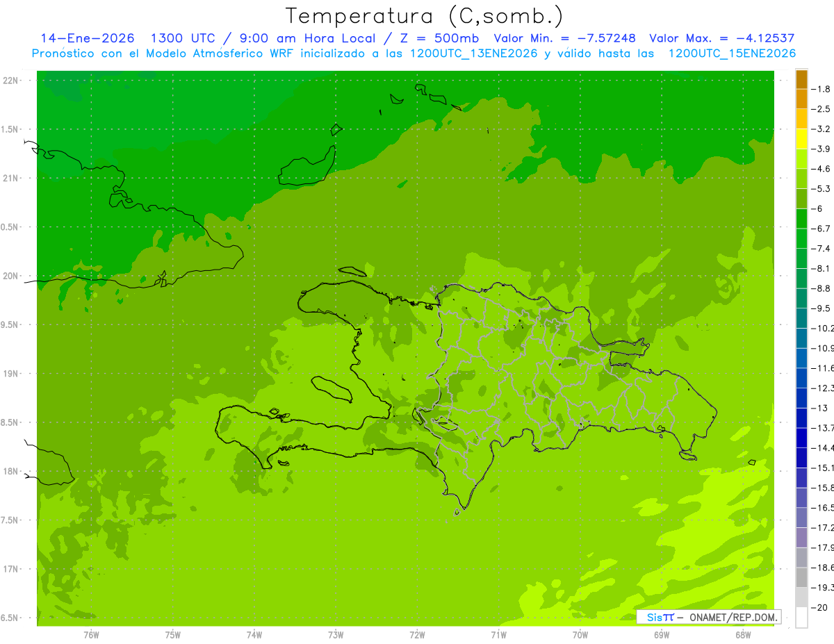Select the '1200UTC_15ENE2026' valid-until time
Viewport: 834px width, 644px height.
pyautogui.click(x=732, y=53)
